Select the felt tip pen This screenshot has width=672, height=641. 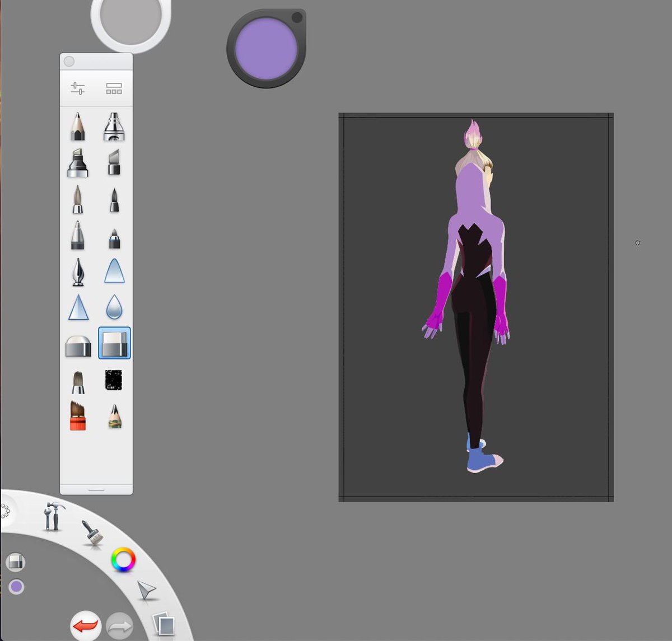pyautogui.click(x=78, y=235)
